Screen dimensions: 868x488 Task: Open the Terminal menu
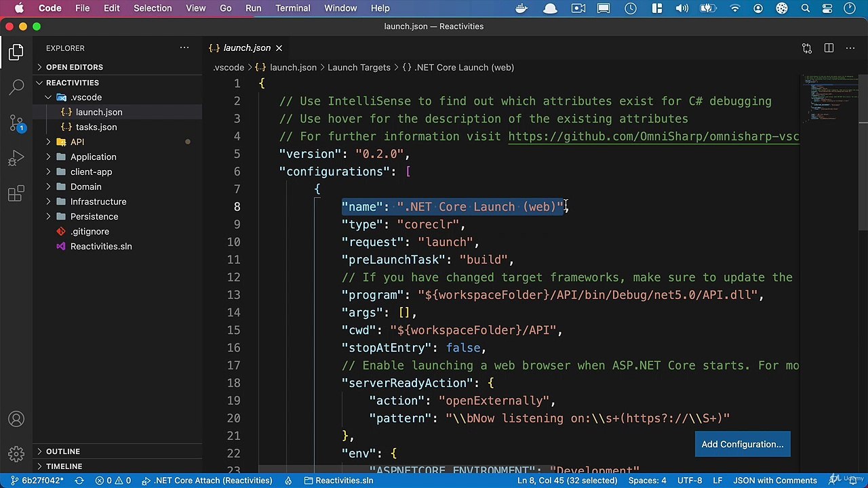(293, 8)
